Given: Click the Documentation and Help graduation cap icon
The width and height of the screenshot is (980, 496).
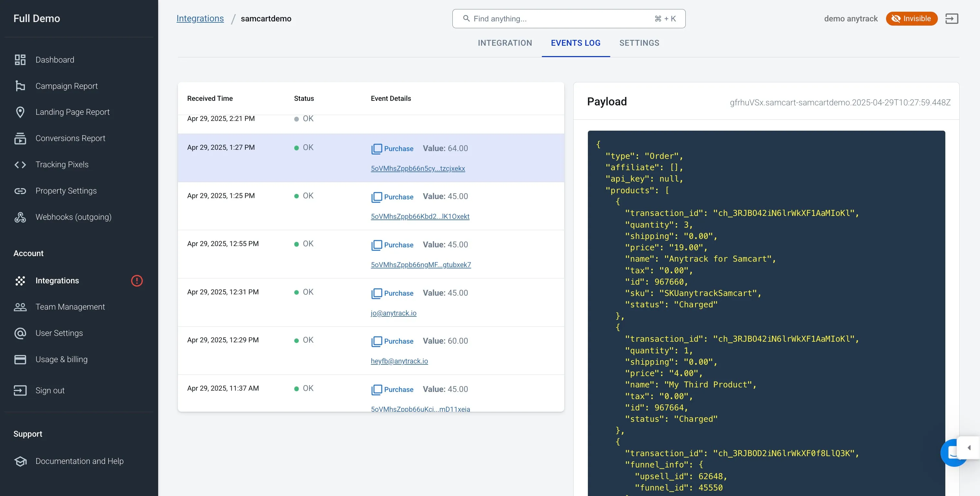Looking at the screenshot, I should 20,461.
